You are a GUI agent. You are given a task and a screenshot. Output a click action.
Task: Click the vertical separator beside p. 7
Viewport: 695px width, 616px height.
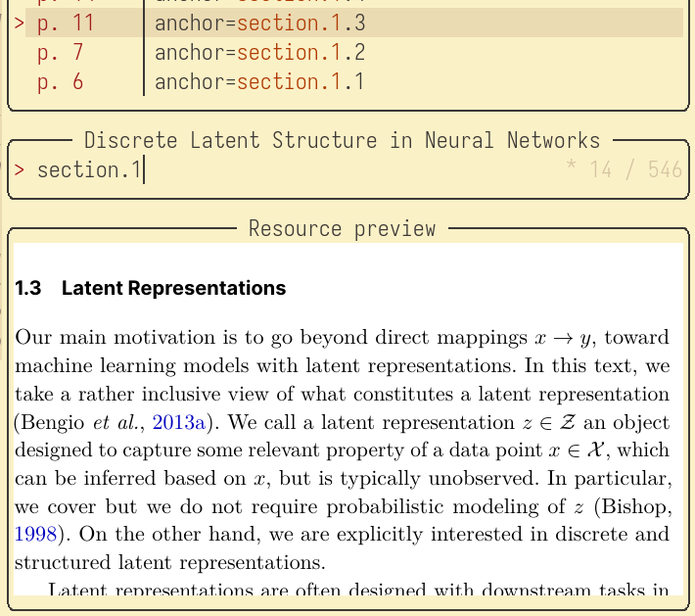(144, 52)
